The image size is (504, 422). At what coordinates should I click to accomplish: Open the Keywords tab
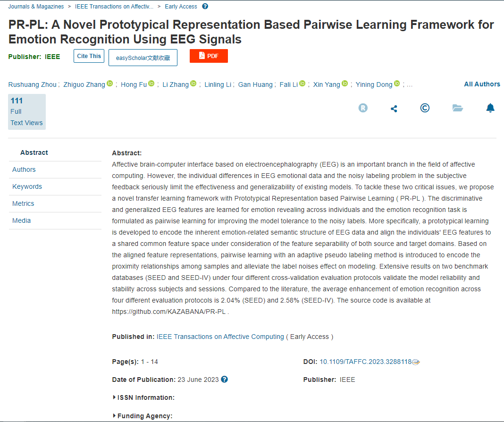coord(27,186)
